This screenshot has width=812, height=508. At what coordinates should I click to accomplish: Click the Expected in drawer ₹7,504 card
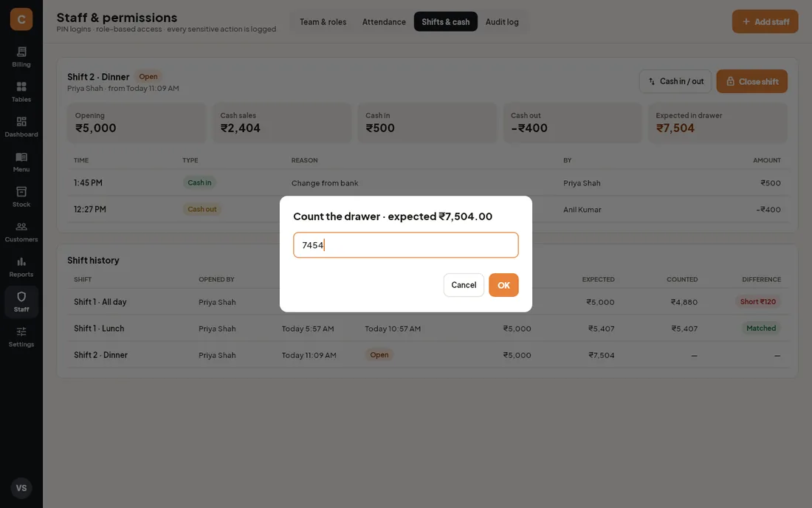[x=718, y=123]
